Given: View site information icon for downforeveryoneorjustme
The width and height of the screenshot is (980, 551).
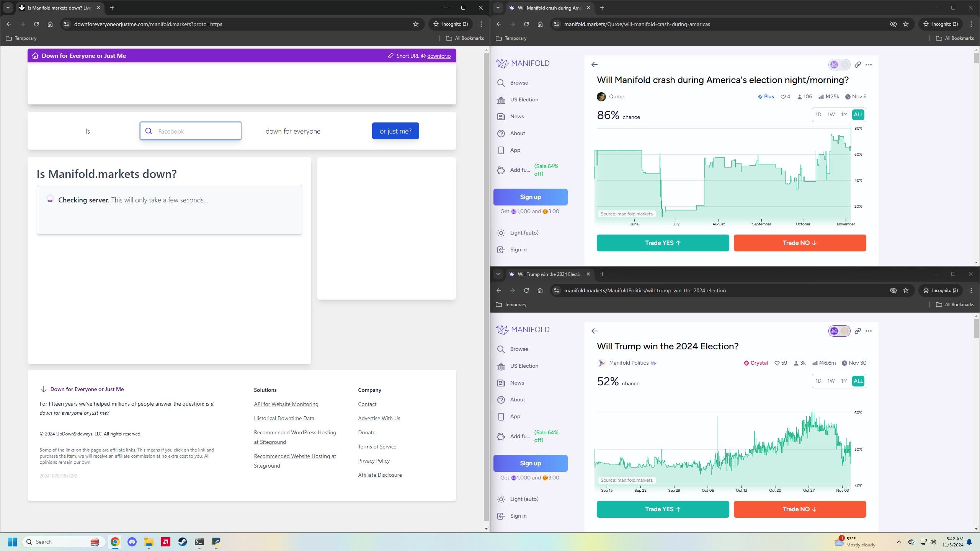Looking at the screenshot, I should click(67, 24).
